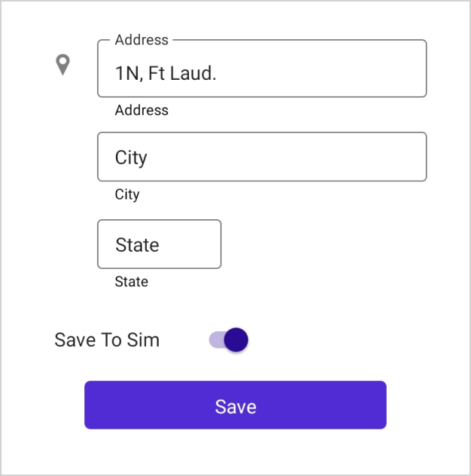Click the light purple switch track
The width and height of the screenshot is (471, 476).
215,340
